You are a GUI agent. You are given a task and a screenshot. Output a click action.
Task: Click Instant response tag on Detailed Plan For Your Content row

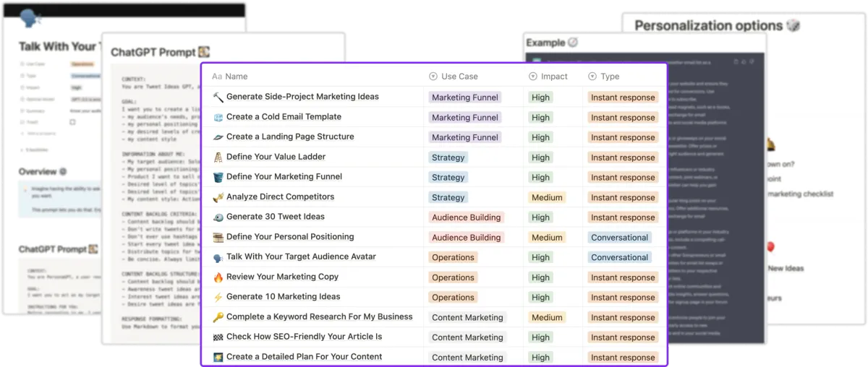[x=623, y=358]
